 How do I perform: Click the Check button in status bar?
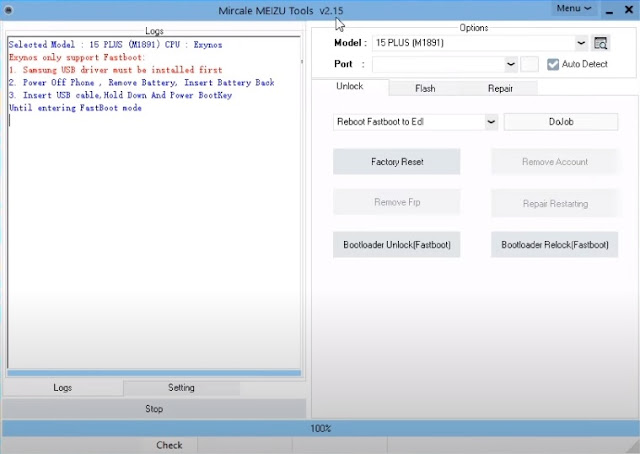pyautogui.click(x=169, y=445)
